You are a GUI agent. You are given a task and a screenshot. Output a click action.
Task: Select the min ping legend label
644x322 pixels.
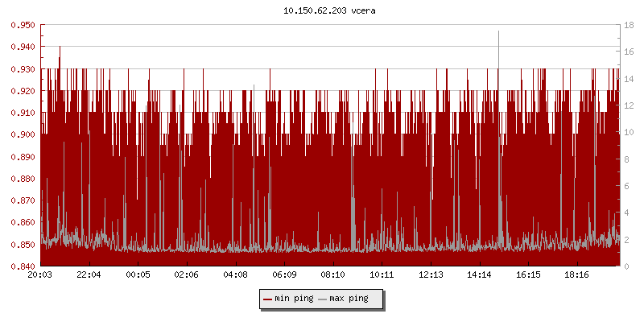click(x=293, y=299)
